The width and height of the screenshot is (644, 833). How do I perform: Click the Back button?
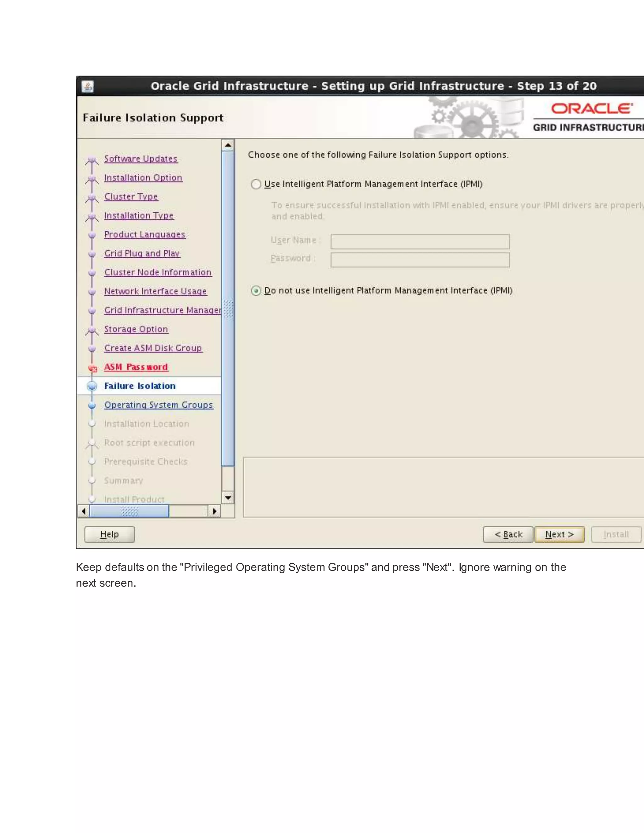508,534
